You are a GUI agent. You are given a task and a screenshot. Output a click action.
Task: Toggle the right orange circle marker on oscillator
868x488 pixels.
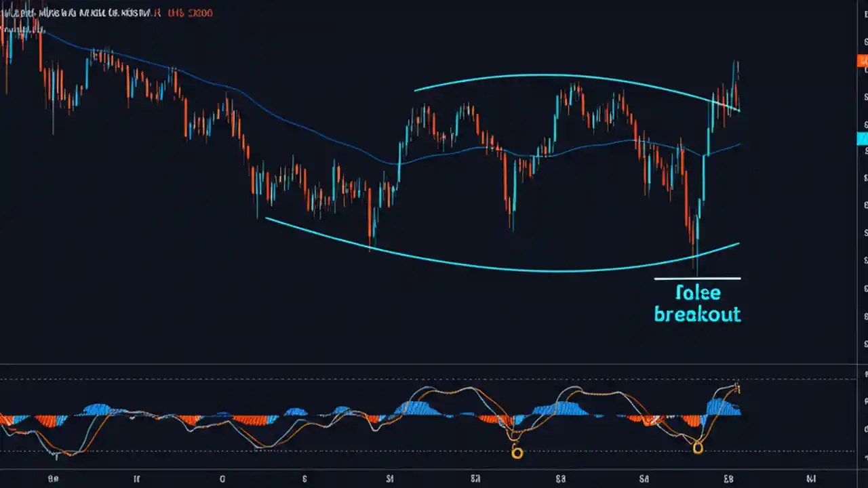pyautogui.click(x=697, y=447)
